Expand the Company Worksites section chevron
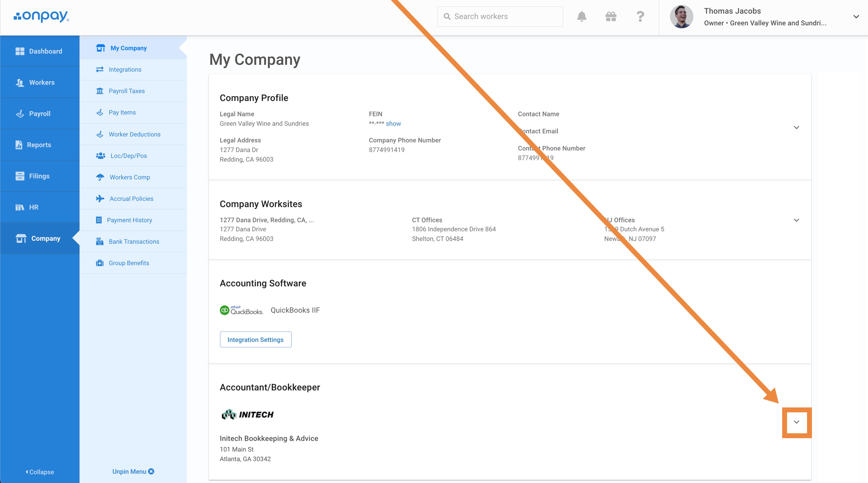The image size is (868, 483). pos(796,220)
